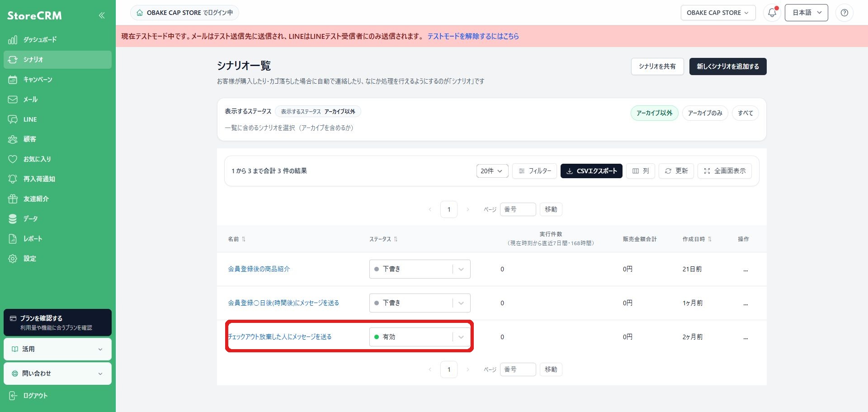Open LINE in the sidebar
The height and width of the screenshot is (412, 868).
tap(57, 119)
